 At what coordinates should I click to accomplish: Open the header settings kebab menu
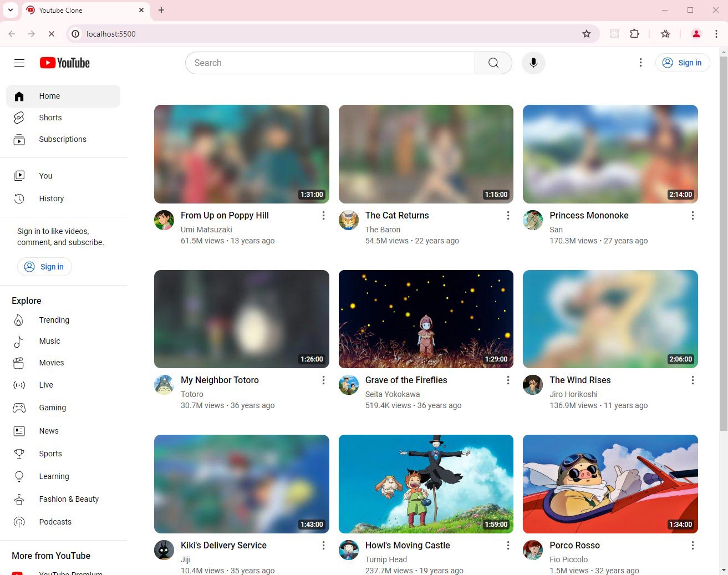pyautogui.click(x=640, y=63)
